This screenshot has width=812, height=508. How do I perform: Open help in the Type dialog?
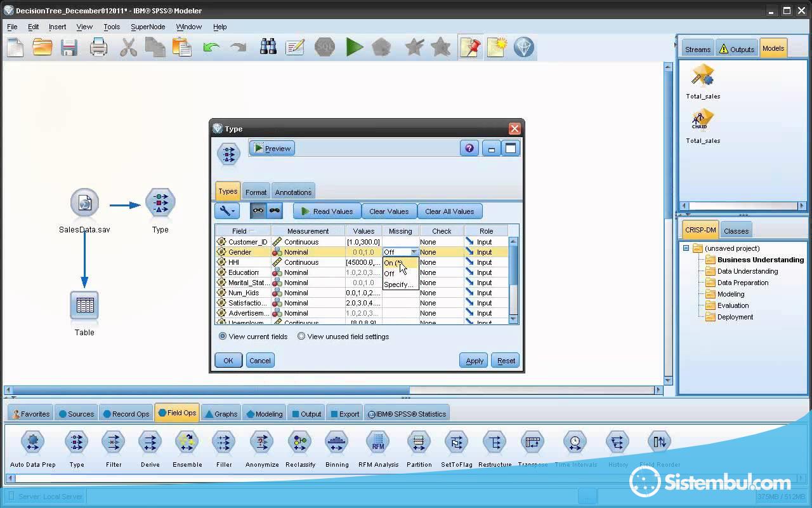(x=469, y=149)
